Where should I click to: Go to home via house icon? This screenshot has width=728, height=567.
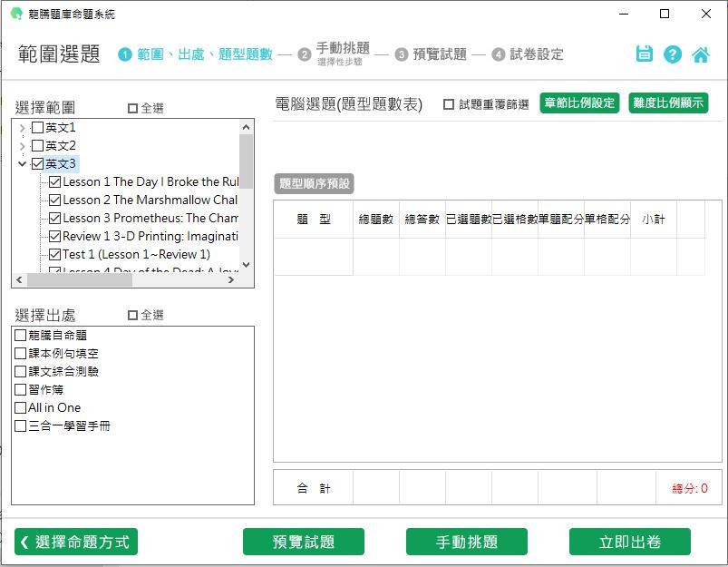click(x=701, y=54)
